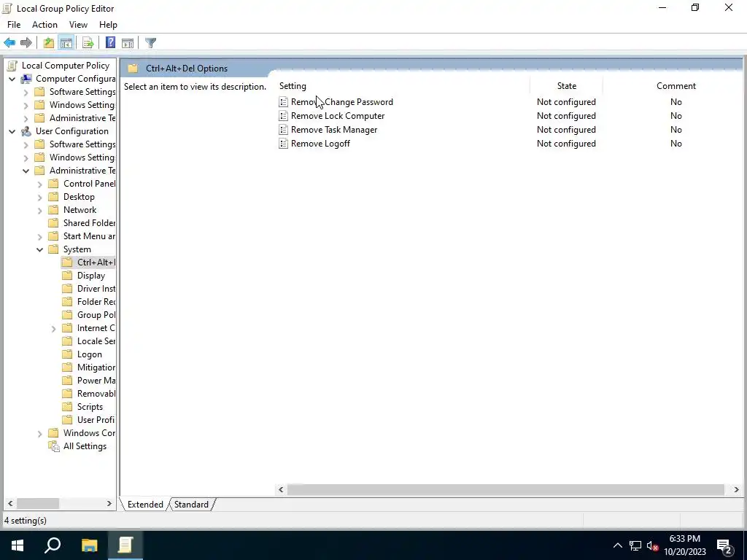The image size is (747, 560).
Task: Open taskbar Search magnifier
Action: click(53, 545)
